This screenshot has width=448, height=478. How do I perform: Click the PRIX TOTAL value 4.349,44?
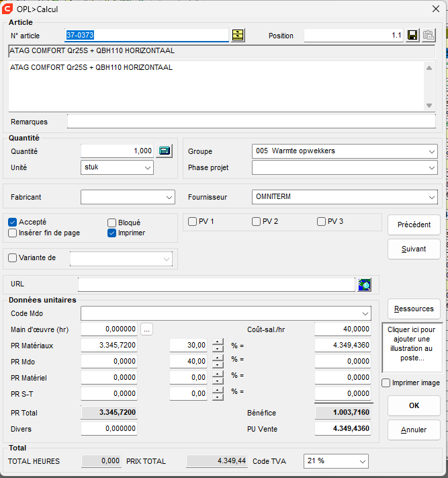pos(216,461)
